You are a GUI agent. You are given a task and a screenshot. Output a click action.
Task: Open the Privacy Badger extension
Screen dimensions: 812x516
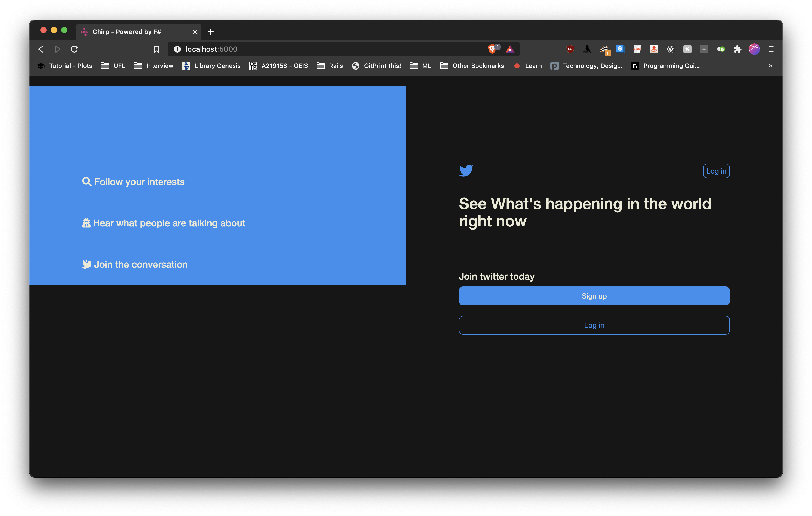tap(604, 50)
